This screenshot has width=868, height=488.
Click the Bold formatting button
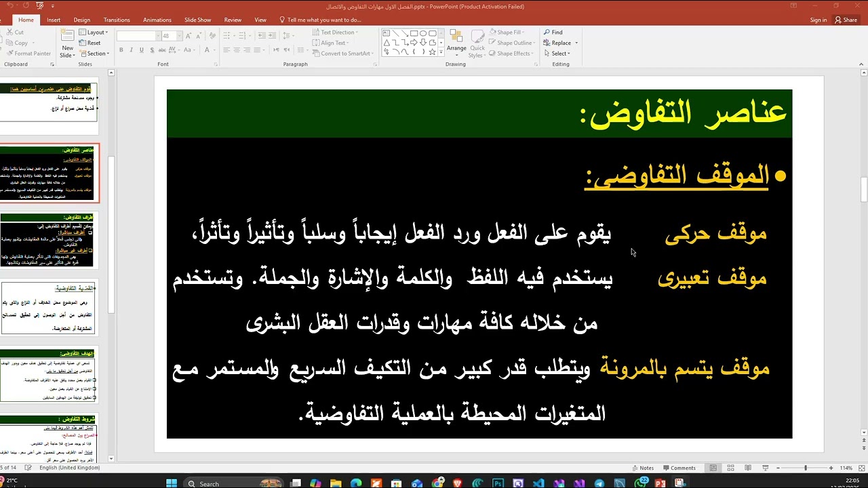121,50
